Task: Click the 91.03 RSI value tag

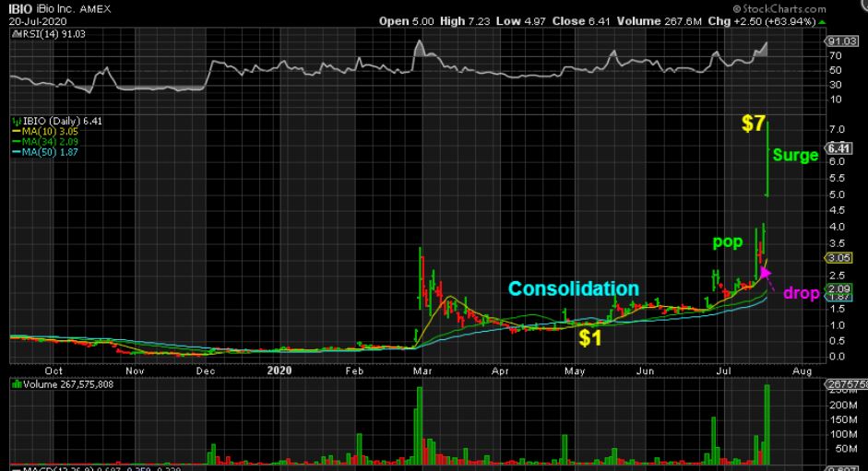Action: [841, 41]
